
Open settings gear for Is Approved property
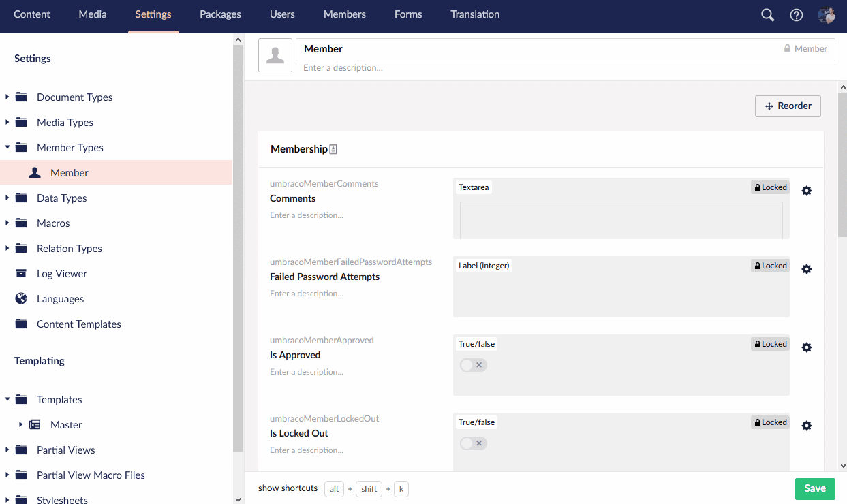807,347
